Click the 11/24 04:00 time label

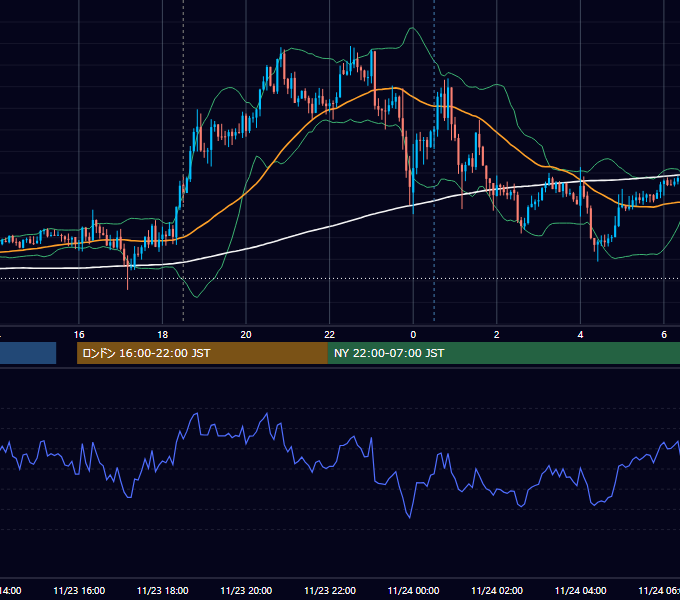580,590
